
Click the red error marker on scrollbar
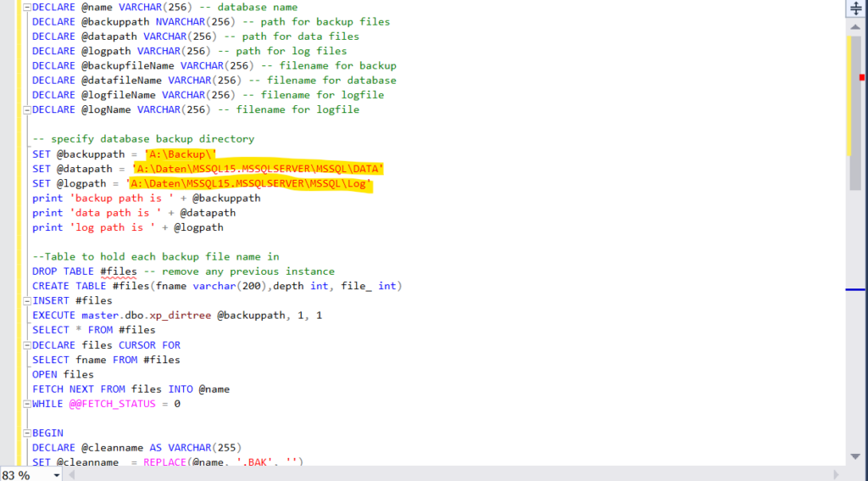click(x=862, y=78)
